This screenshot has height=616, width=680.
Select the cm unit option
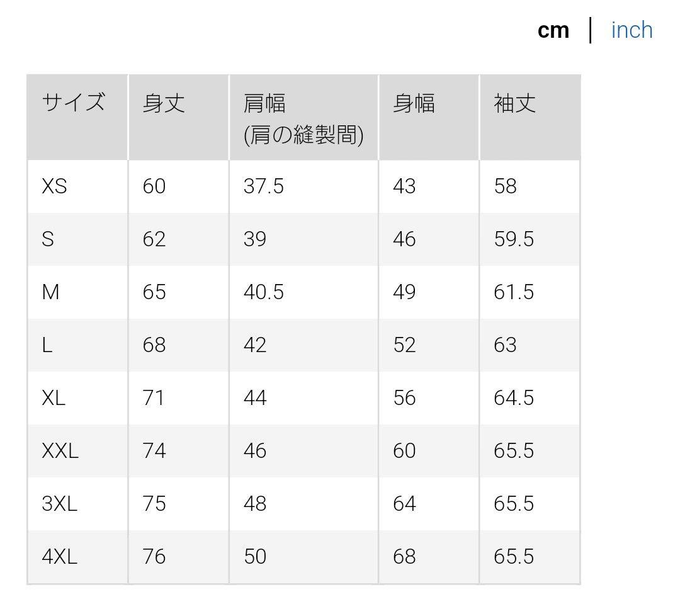(553, 30)
